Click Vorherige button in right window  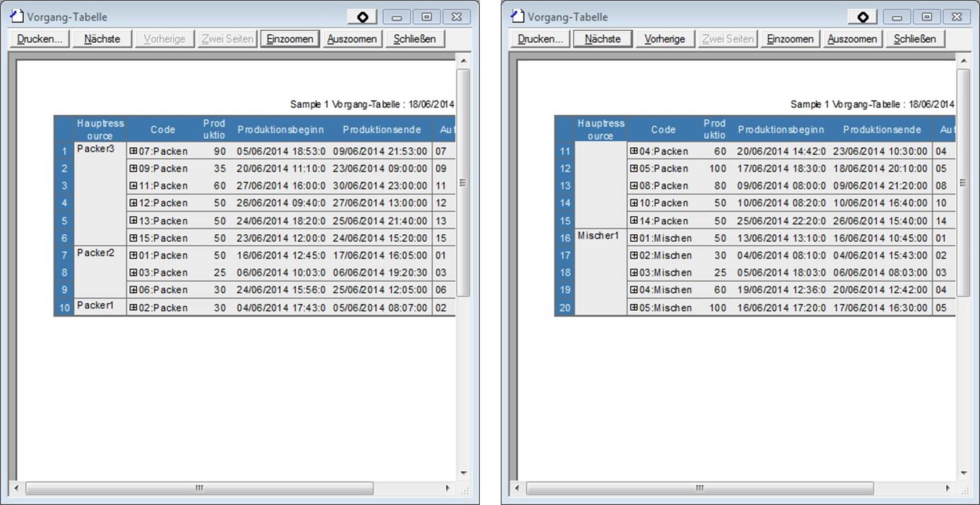(x=664, y=39)
